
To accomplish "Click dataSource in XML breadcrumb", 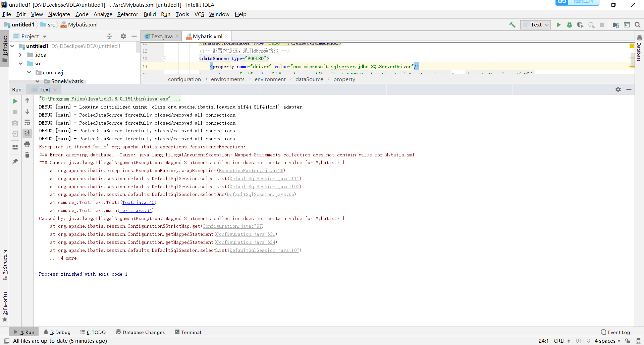I will tap(309, 79).
